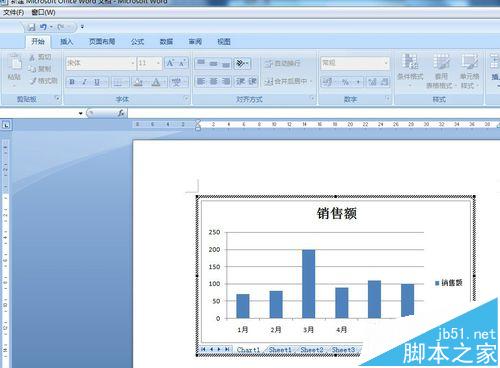Open the Customize Quick Access Toolbar arrow

click(x=82, y=27)
